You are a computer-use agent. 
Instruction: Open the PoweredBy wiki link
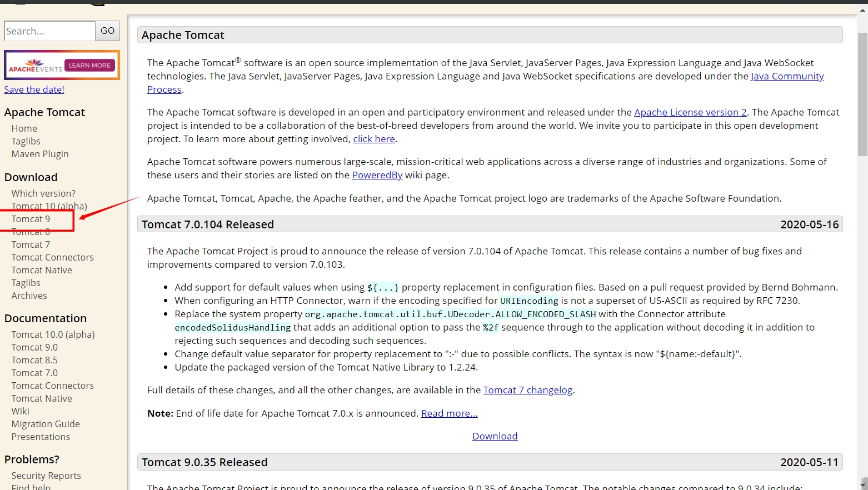[x=377, y=175]
